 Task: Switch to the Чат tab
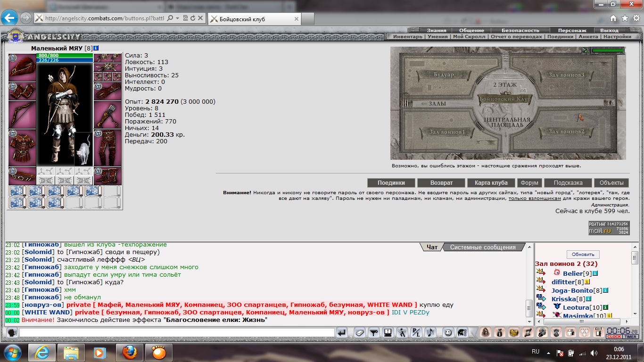(x=432, y=247)
